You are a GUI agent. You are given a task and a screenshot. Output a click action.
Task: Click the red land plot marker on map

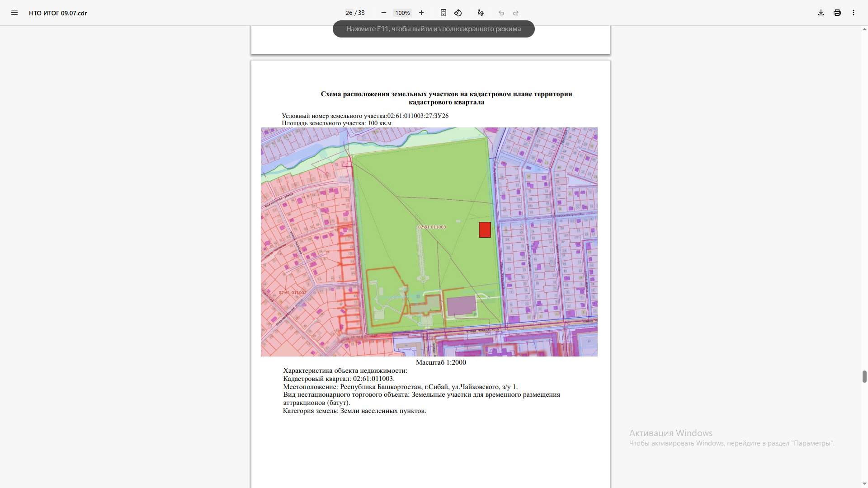(x=485, y=230)
